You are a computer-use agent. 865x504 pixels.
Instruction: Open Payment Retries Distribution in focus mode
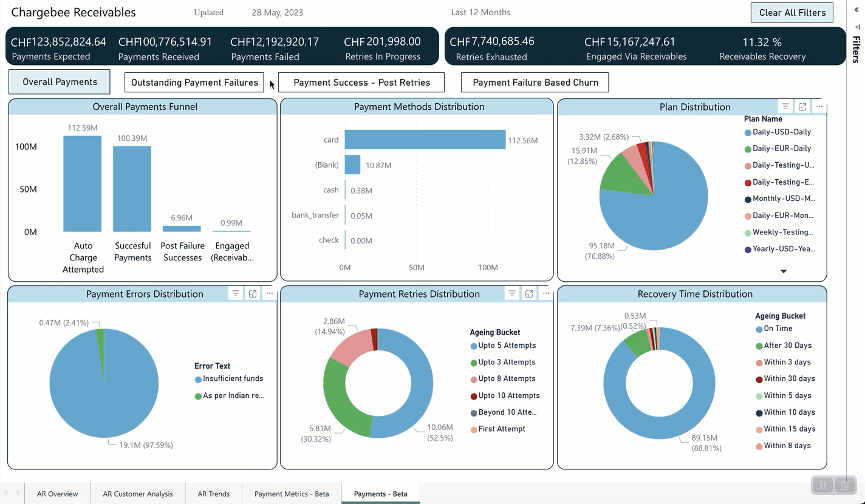(x=529, y=293)
